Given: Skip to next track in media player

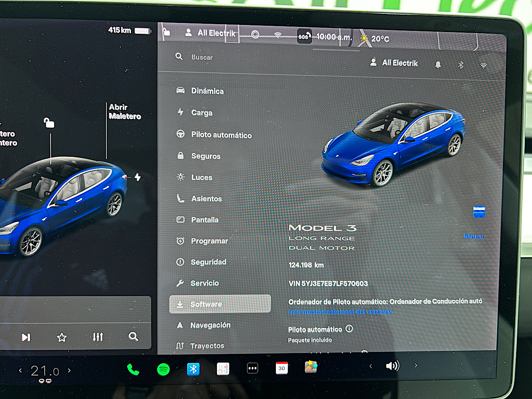Looking at the screenshot, I should tap(26, 337).
